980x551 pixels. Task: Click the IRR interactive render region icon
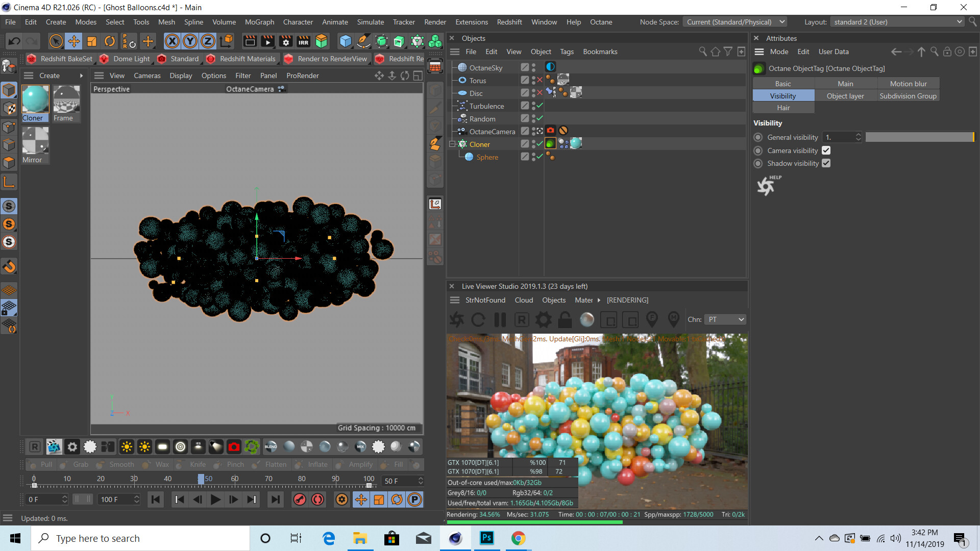303,41
